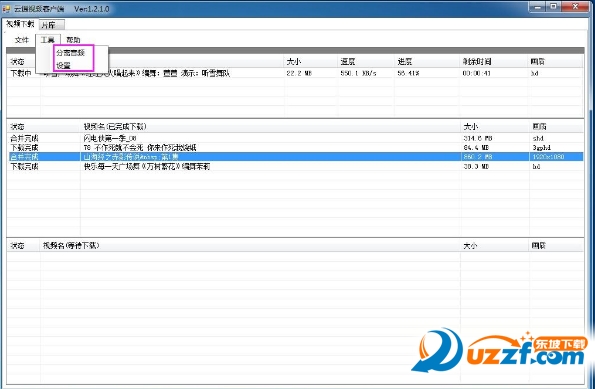Viewport: 595px width, 389px height.
Task: Select the downloading row at 550.1 KB/s
Action: [295, 73]
